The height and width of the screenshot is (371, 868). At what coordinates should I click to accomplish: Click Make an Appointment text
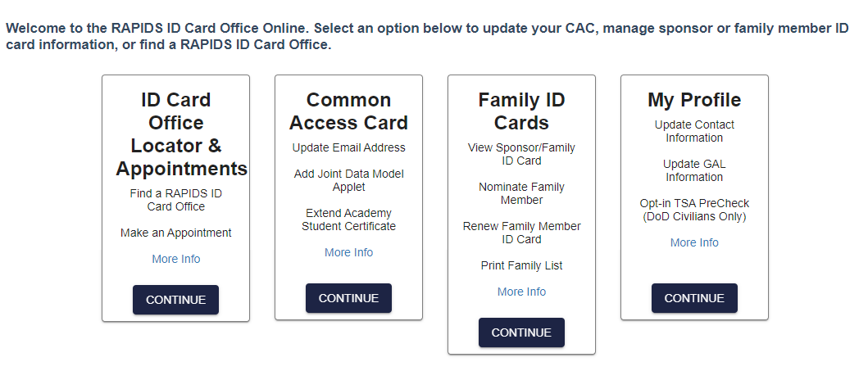click(175, 233)
